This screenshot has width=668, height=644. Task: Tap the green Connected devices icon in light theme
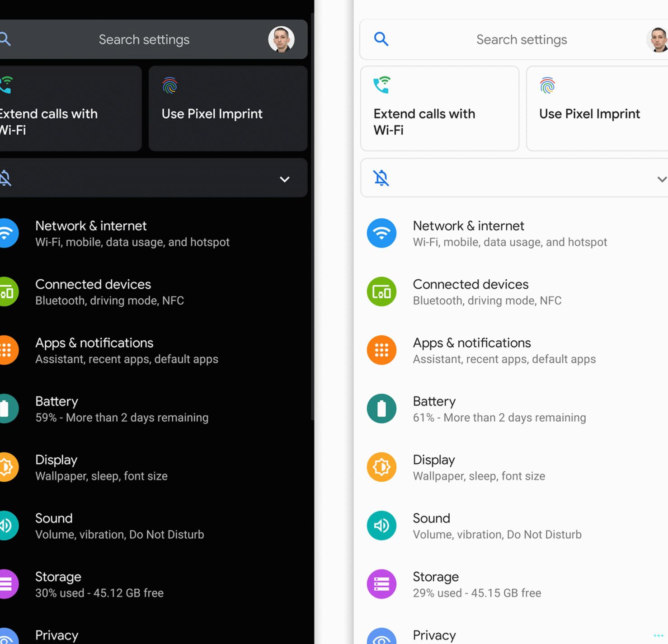(381, 292)
